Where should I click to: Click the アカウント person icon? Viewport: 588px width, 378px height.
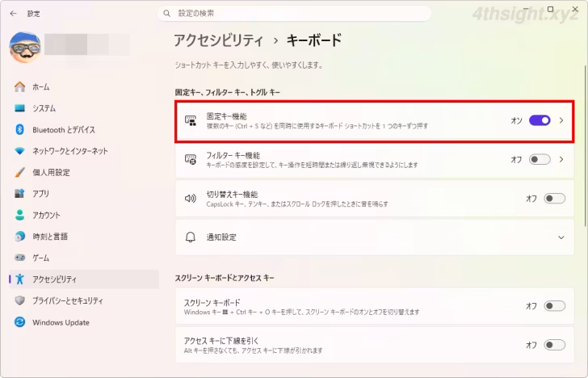tap(19, 215)
